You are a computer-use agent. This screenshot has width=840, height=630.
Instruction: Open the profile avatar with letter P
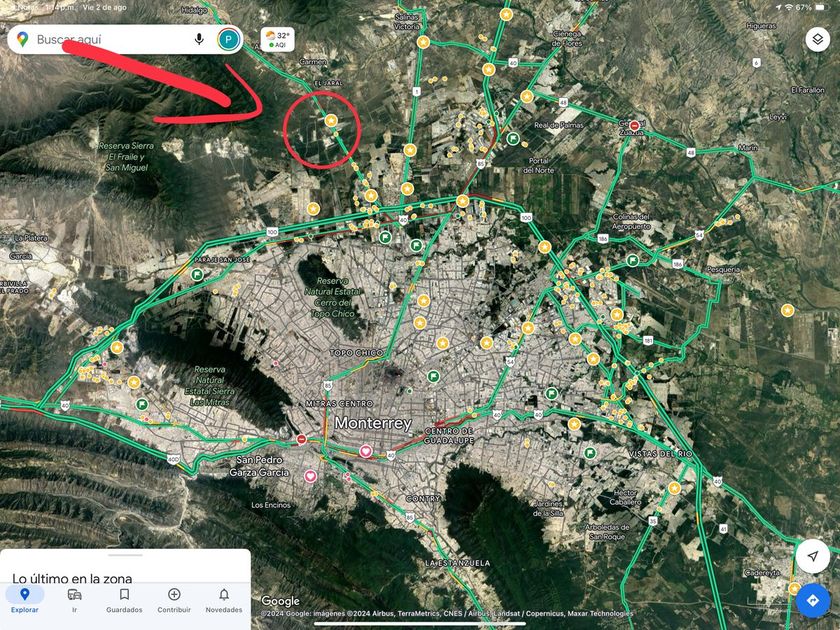coord(229,40)
